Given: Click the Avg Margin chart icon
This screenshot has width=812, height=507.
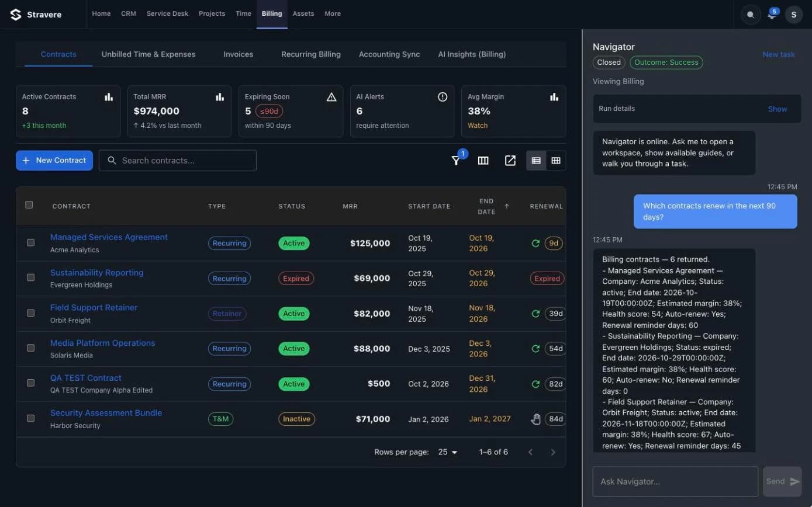Looking at the screenshot, I should click(554, 97).
